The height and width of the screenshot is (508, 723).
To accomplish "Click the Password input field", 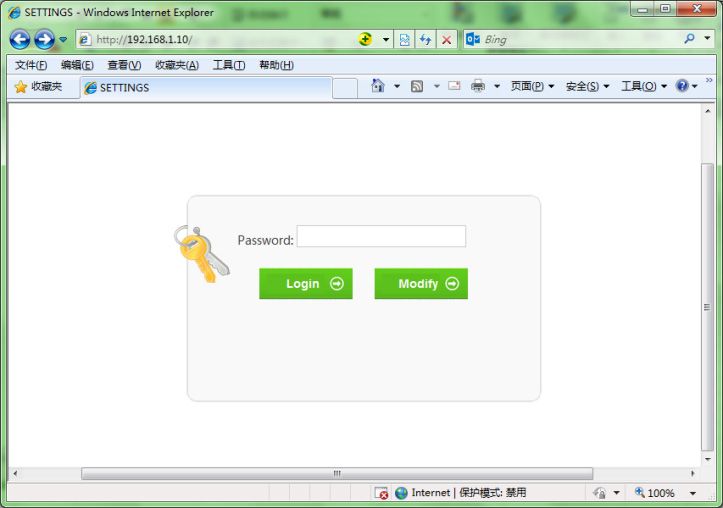I will [381, 236].
